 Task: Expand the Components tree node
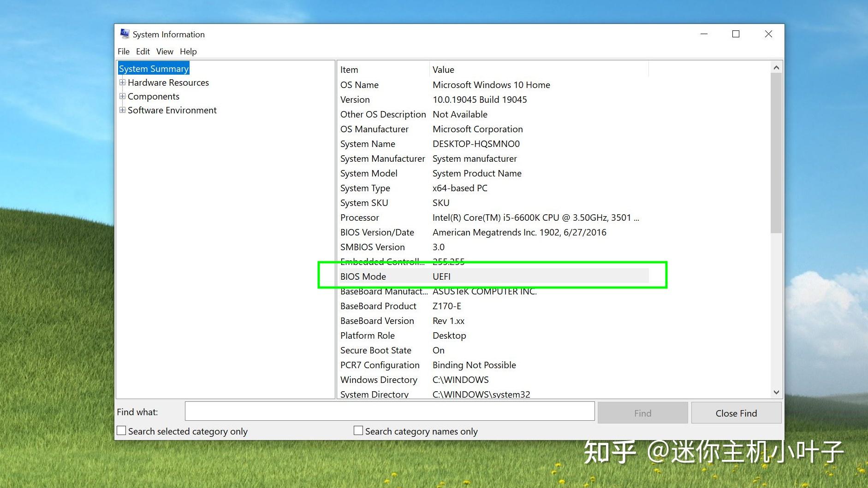(x=122, y=96)
